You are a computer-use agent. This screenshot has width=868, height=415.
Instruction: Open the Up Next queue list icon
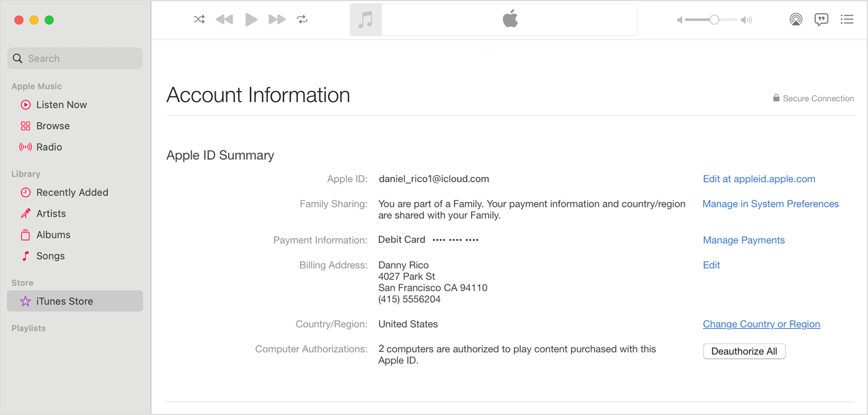[x=847, y=19]
